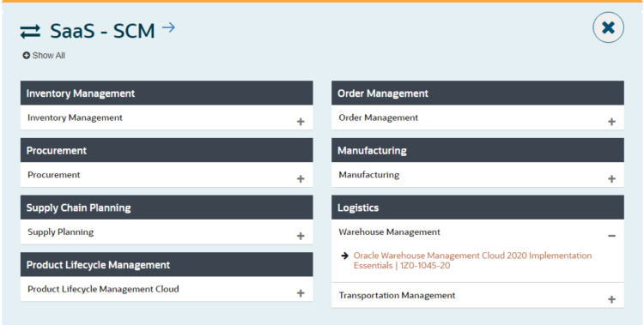The height and width of the screenshot is (325, 644).
Task: Click the Manufacturing section header
Action: click(x=477, y=150)
